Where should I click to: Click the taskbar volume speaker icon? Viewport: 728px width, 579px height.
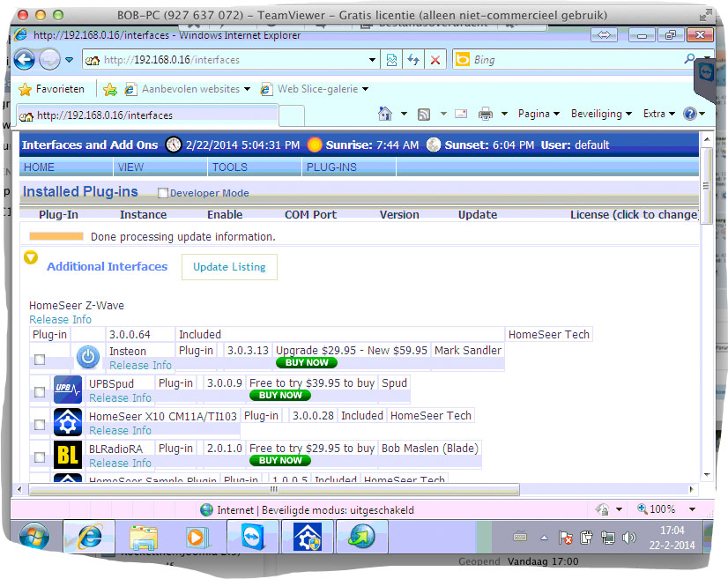(x=629, y=538)
